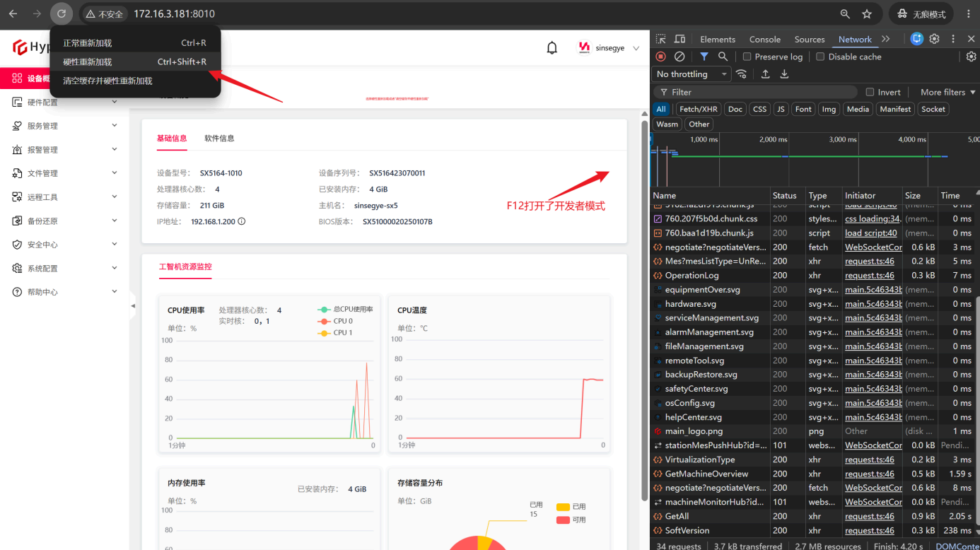
Task: Bookmark this page with the star icon
Action: point(867,13)
